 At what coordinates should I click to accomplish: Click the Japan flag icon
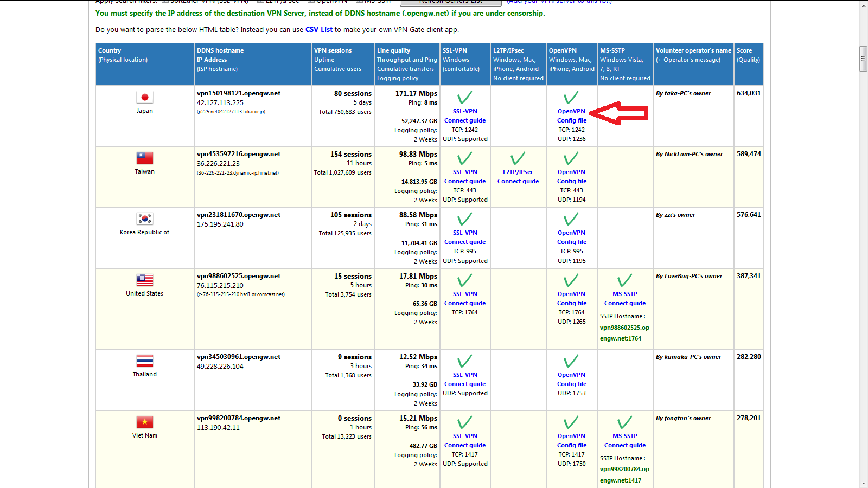click(x=145, y=98)
